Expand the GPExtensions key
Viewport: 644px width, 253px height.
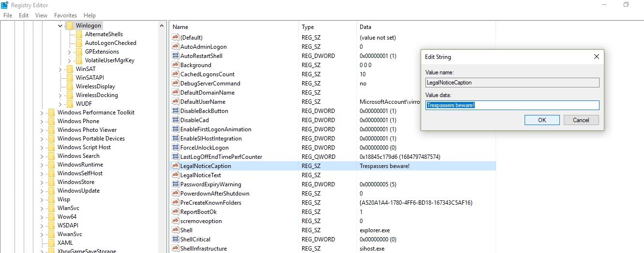pos(70,52)
